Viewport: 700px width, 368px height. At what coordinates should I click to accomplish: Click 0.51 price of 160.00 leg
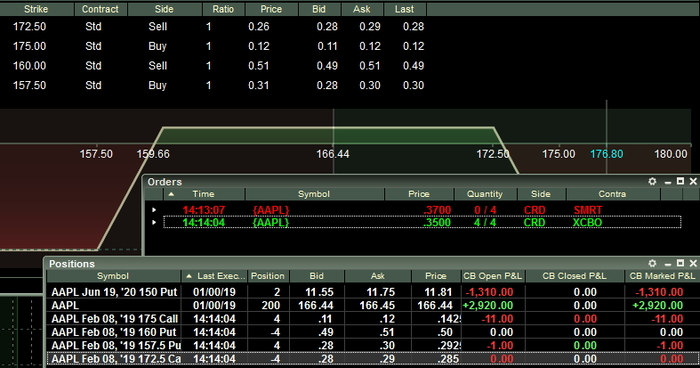click(259, 66)
